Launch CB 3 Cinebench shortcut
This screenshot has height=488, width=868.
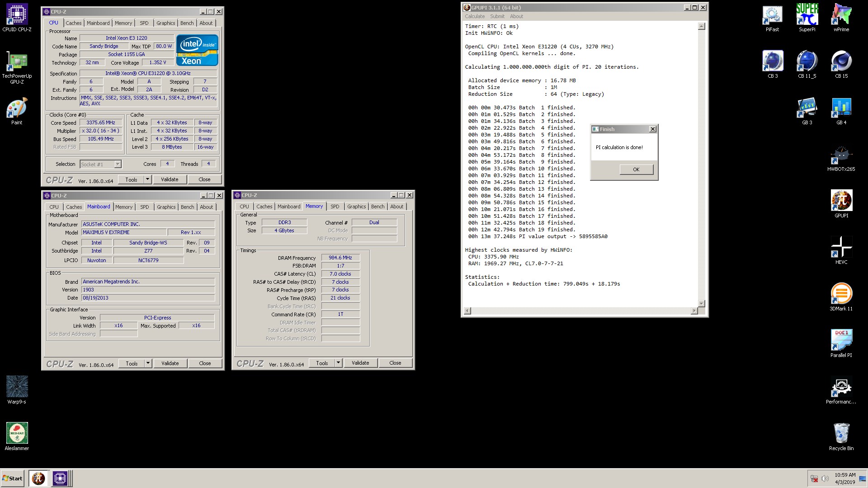(773, 64)
